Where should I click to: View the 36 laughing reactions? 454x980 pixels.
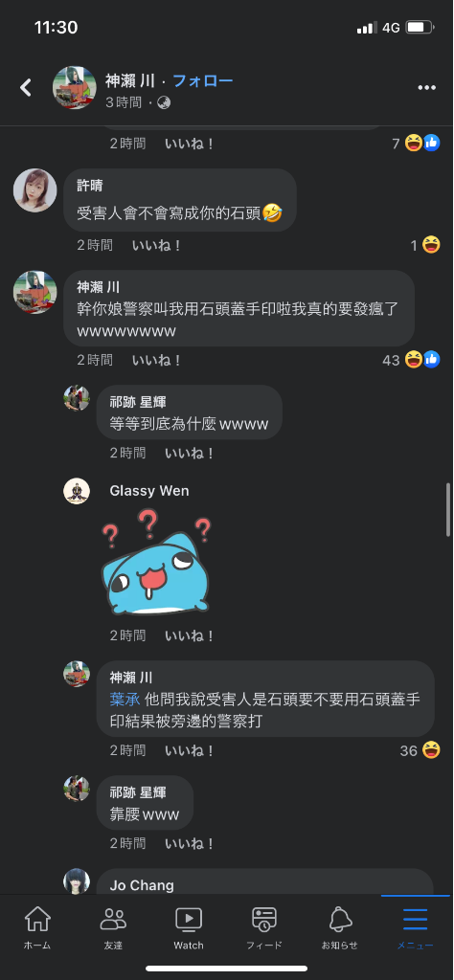(x=420, y=750)
